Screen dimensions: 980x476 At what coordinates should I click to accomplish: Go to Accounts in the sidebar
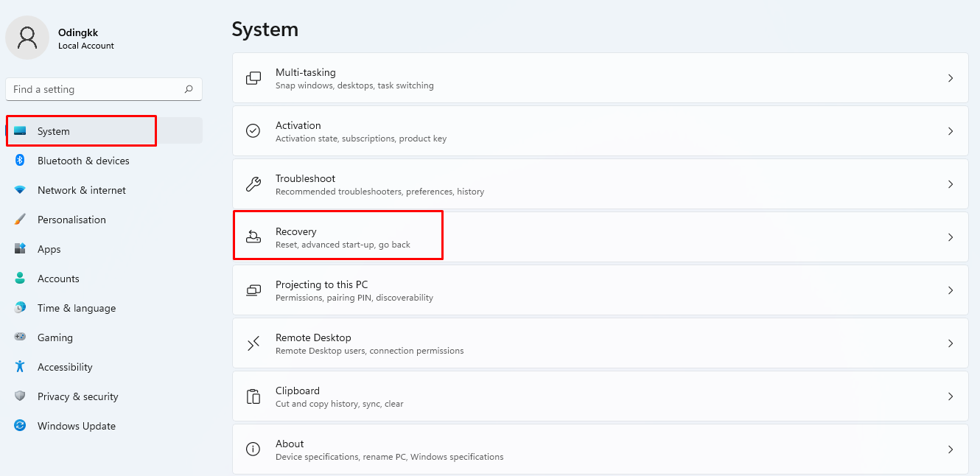58,279
